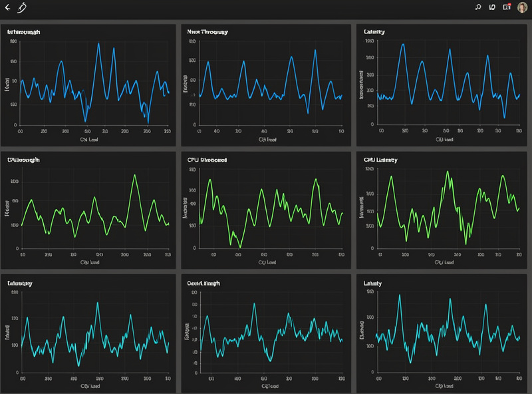Go back using the left arrow icon
The image size is (532, 394).
tap(7, 7)
